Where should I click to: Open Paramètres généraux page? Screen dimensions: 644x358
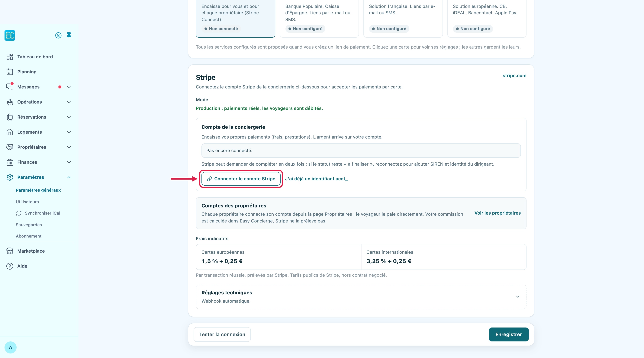click(x=38, y=190)
